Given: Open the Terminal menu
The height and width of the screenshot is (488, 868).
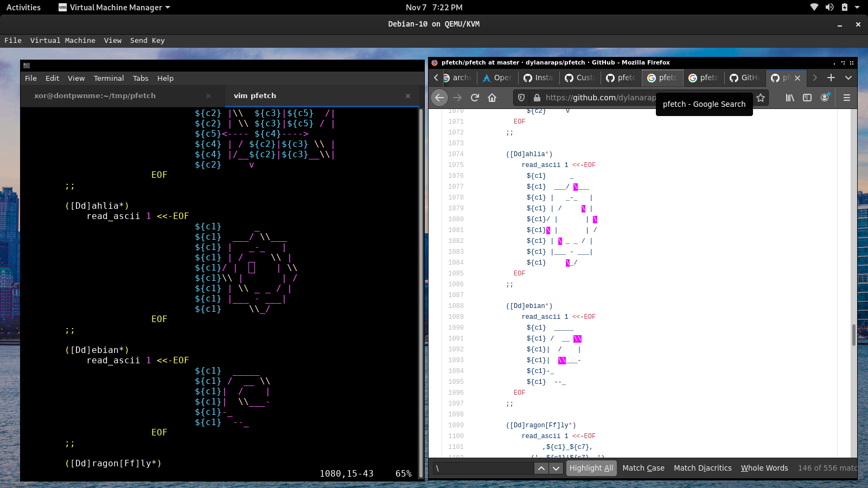Looking at the screenshot, I should pos(108,78).
